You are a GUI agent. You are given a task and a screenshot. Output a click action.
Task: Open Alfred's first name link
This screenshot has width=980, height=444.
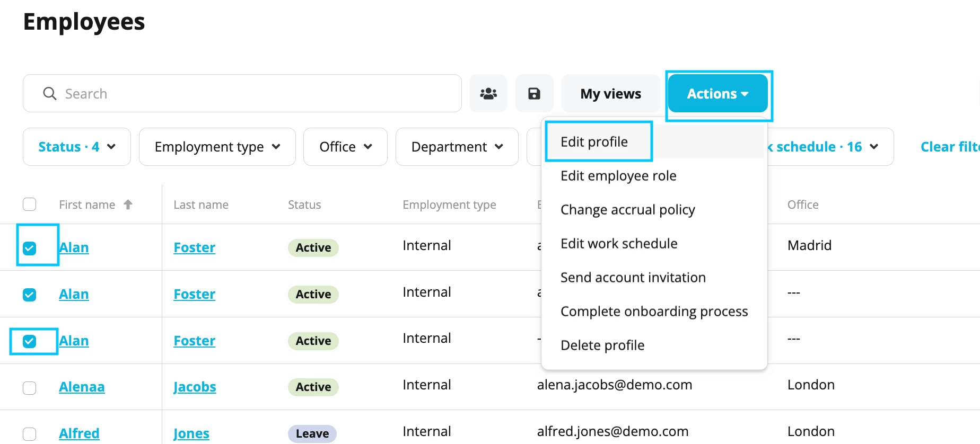point(79,433)
